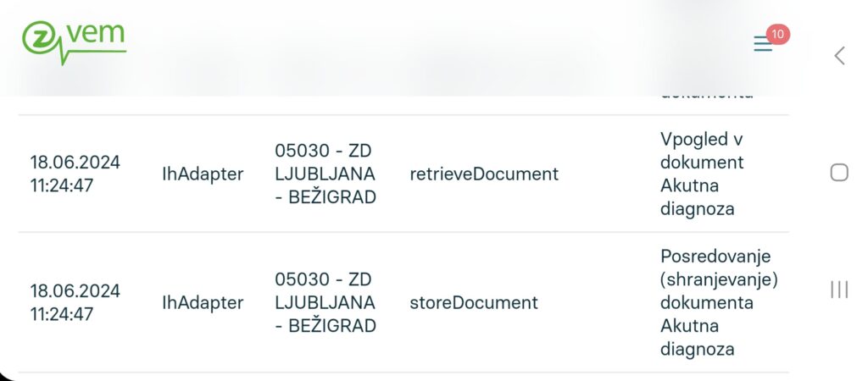Image resolution: width=868 pixels, height=381 pixels.
Task: Click 'Akutna diagnoza' in the retrieveDocument row
Action: point(697,196)
